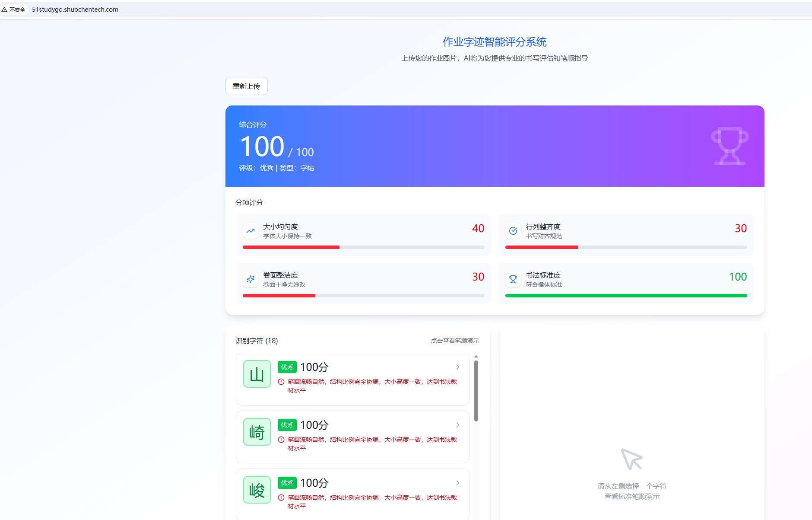Click 点击查看笔顺演示 link text
The height and width of the screenshot is (520, 812).
click(x=455, y=341)
